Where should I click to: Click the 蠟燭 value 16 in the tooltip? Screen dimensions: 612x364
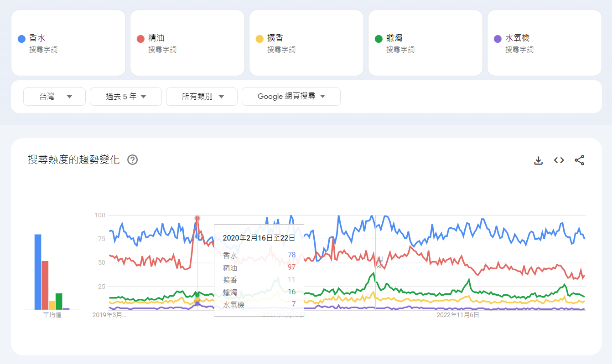tap(291, 292)
